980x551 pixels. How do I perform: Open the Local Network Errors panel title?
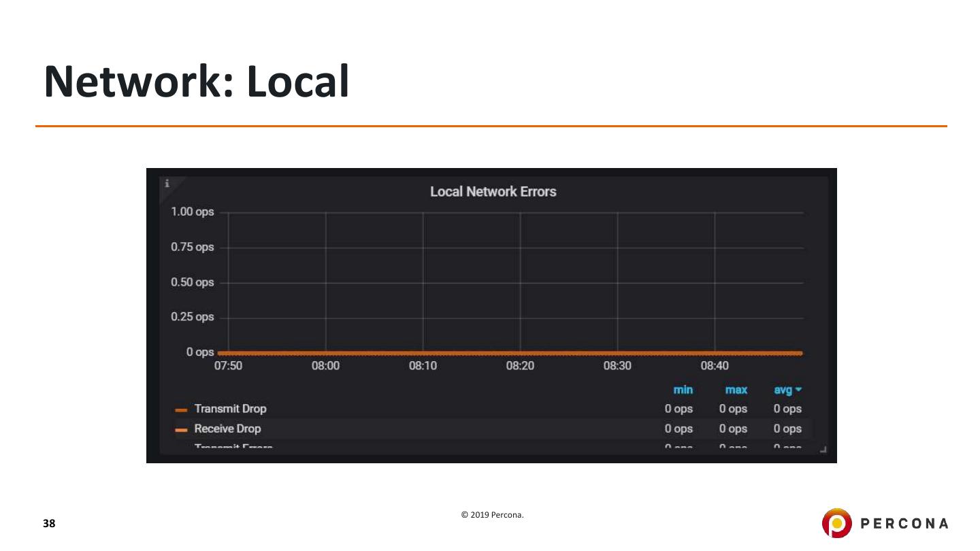[493, 192]
